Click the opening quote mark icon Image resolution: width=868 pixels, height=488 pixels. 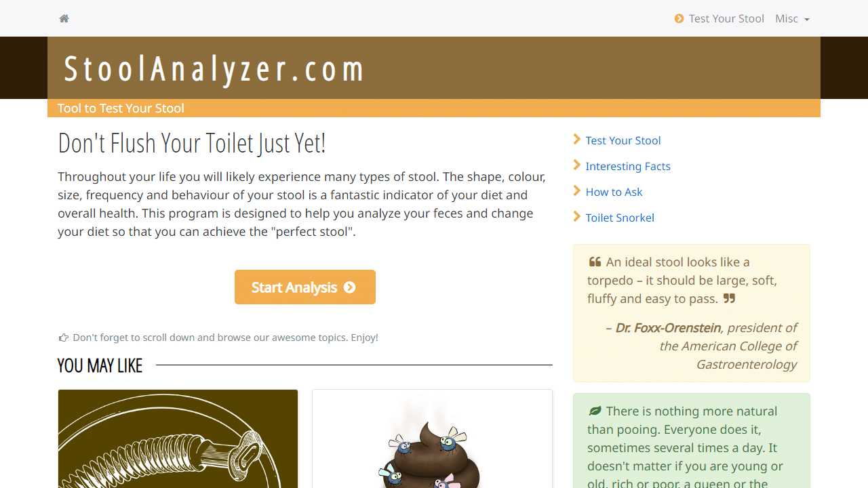click(595, 262)
